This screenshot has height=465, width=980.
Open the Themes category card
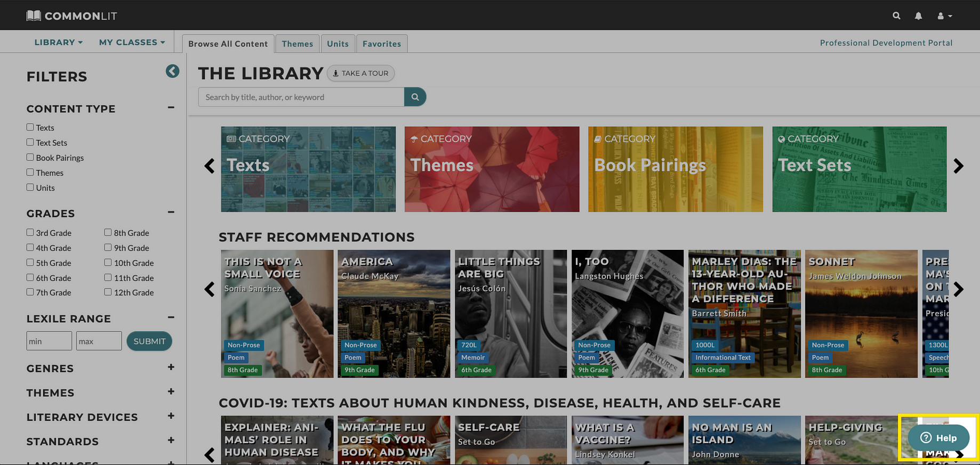pos(492,169)
